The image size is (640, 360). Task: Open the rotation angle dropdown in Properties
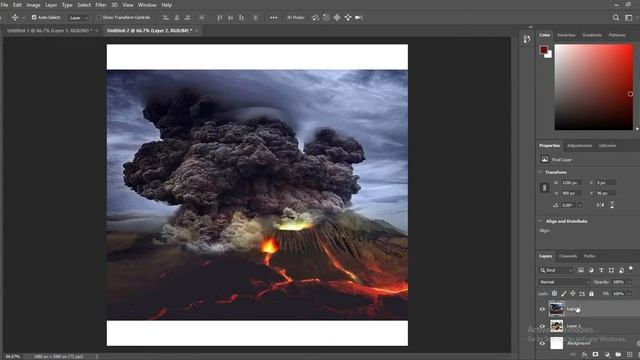580,205
